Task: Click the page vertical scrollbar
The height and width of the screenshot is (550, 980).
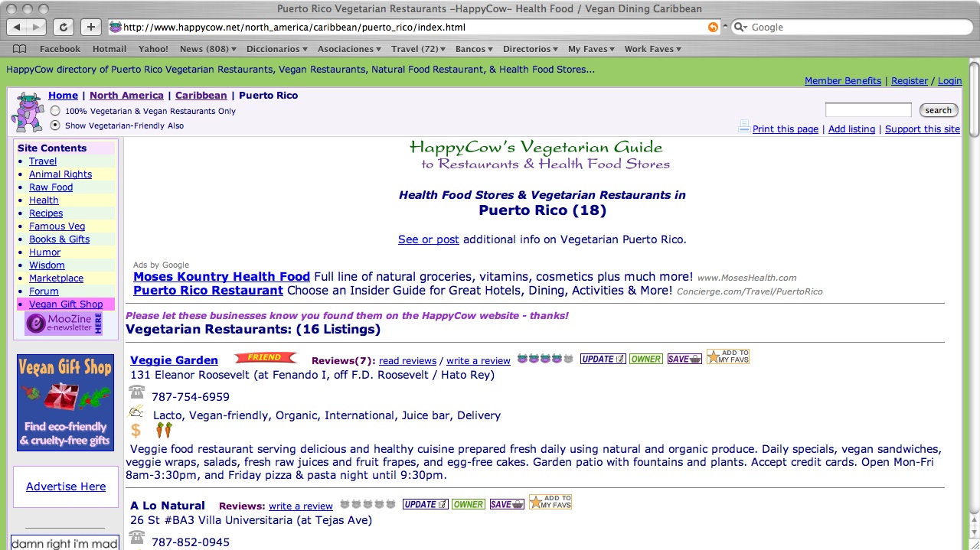Action: [974, 306]
